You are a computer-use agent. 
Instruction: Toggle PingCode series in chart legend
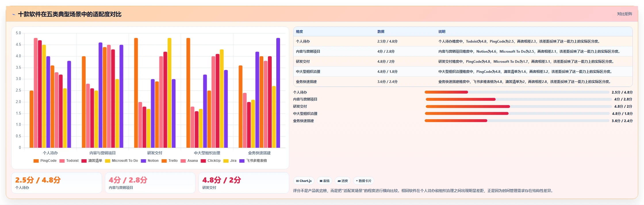45,161
